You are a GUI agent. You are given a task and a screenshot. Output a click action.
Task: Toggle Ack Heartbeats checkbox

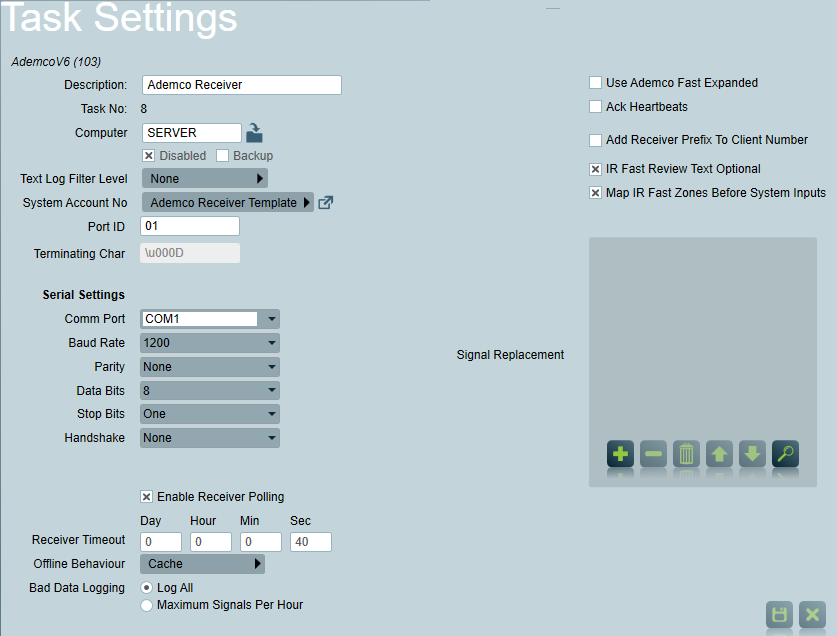pos(595,107)
